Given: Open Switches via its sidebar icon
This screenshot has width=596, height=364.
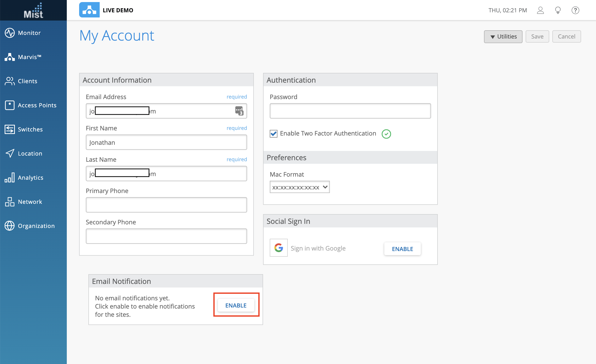Looking at the screenshot, I should click(x=10, y=129).
